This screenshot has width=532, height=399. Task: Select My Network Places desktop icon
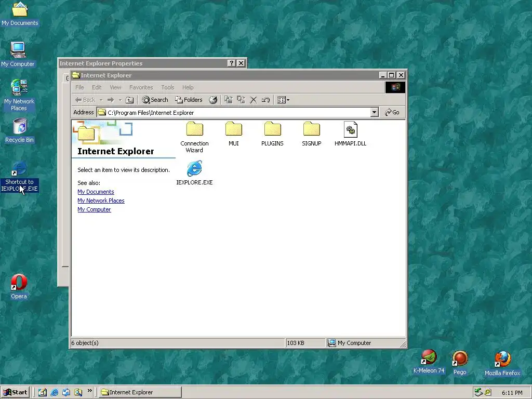coord(19,95)
